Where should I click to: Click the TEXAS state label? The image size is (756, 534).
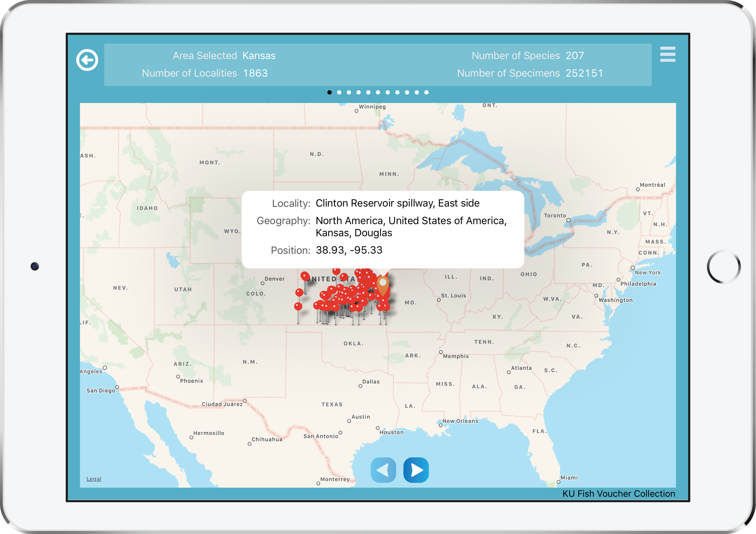pyautogui.click(x=332, y=405)
